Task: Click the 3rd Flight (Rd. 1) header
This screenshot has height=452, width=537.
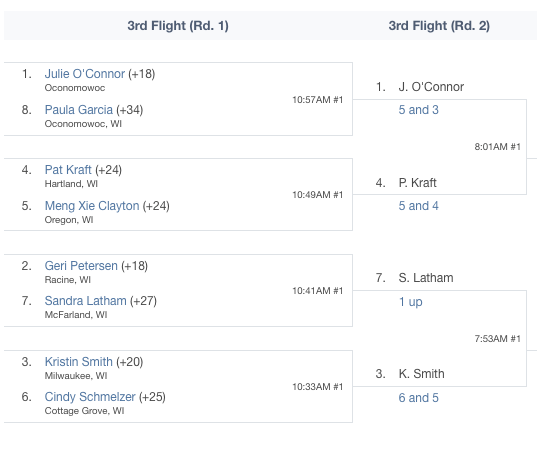Action: [x=178, y=26]
